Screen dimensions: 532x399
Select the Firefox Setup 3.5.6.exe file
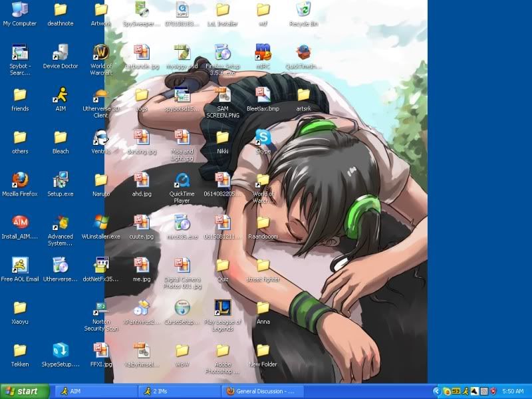(x=223, y=60)
